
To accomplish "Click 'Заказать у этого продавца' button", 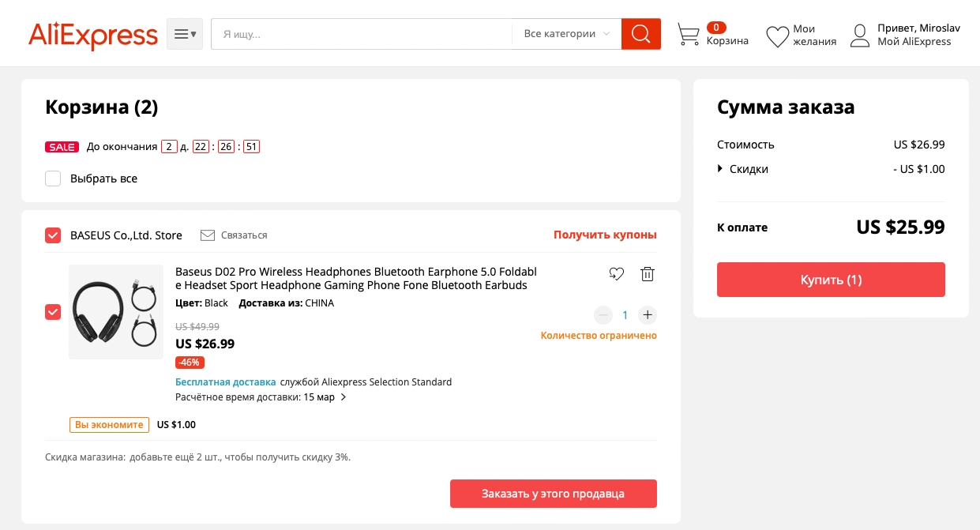I will (554, 494).
